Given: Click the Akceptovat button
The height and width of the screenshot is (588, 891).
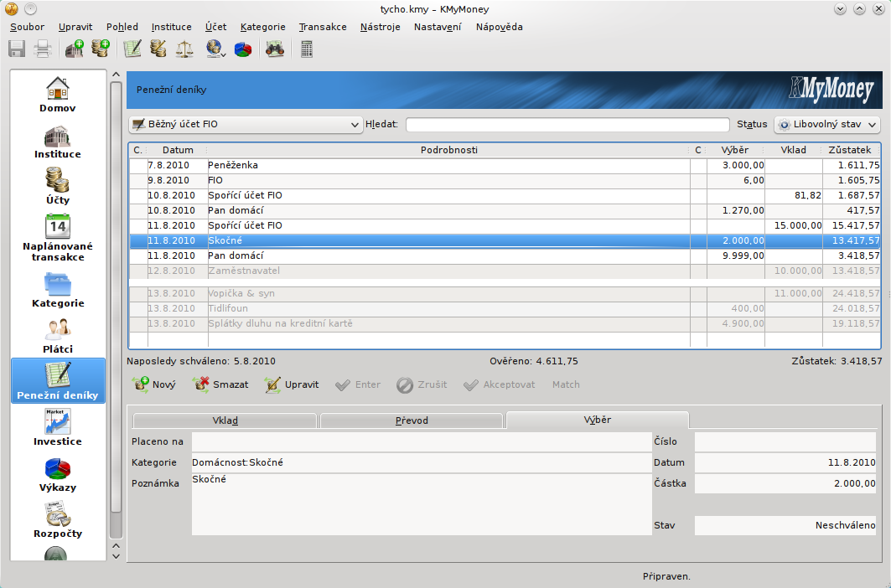Looking at the screenshot, I should point(500,384).
